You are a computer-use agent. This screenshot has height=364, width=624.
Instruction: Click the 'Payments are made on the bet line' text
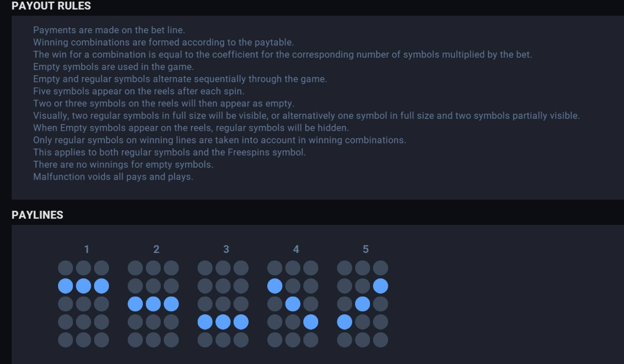point(109,30)
